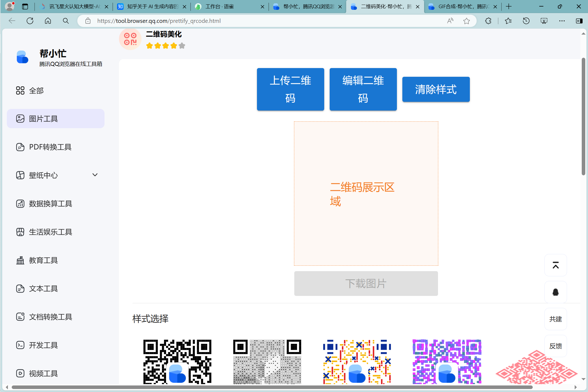Viewport: 588px width, 392px height.
Task: Open a new tab with plus icon
Action: [x=509, y=7]
